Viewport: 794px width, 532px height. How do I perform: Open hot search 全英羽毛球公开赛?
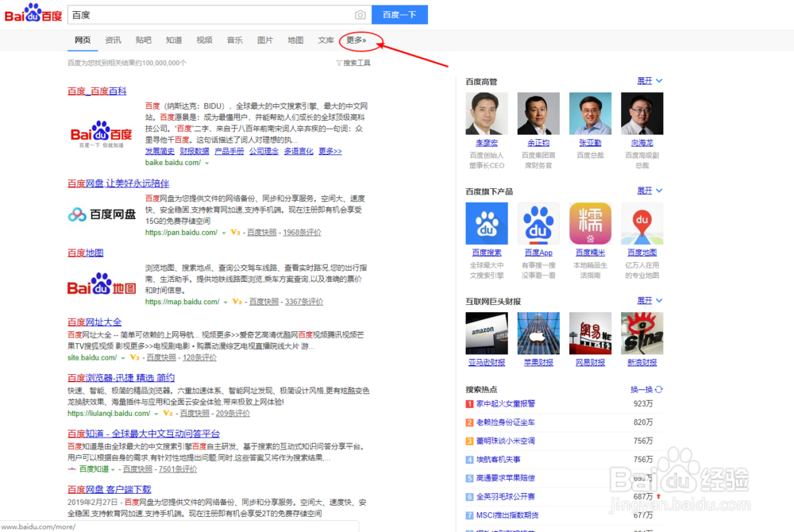coord(505,496)
